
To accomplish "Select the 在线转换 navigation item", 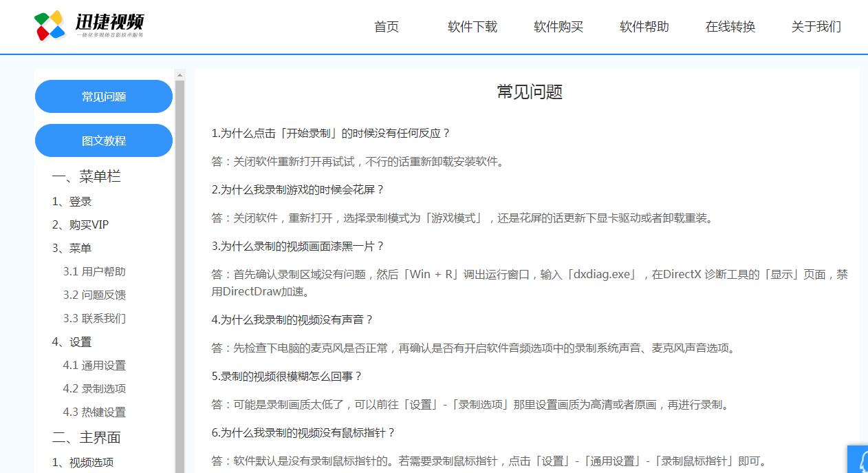I will pyautogui.click(x=730, y=27).
